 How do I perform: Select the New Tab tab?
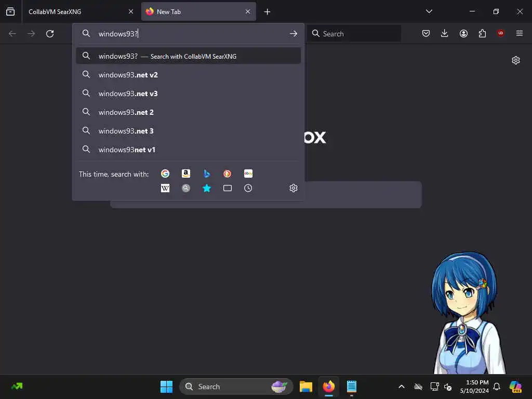[x=198, y=11]
